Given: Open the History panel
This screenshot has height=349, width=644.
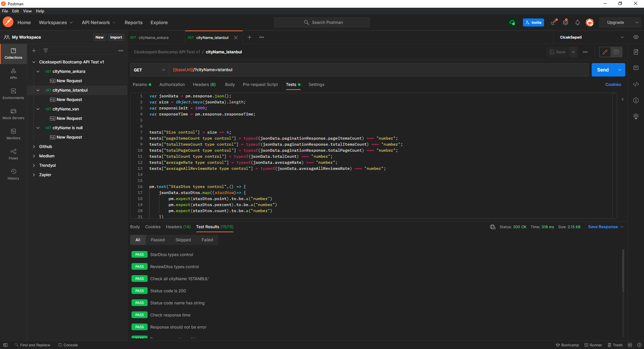Looking at the screenshot, I should coord(13,174).
